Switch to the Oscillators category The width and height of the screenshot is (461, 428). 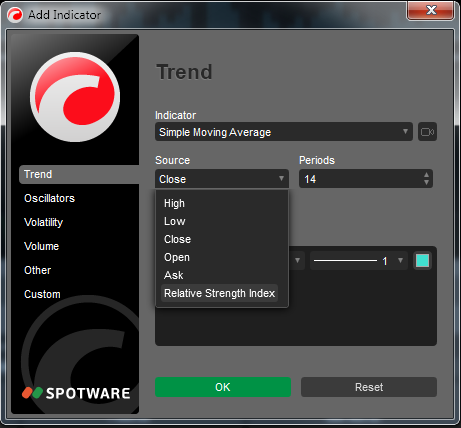click(49, 198)
